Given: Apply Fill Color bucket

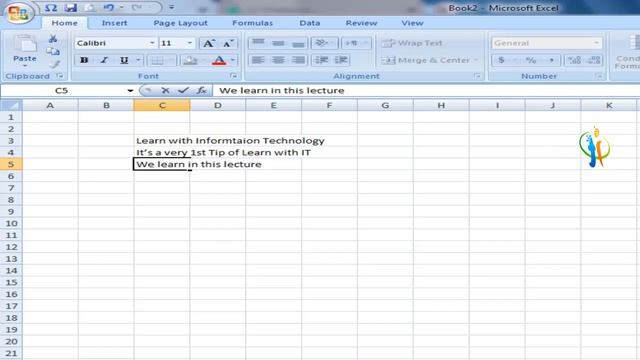Looking at the screenshot, I should pos(190,60).
